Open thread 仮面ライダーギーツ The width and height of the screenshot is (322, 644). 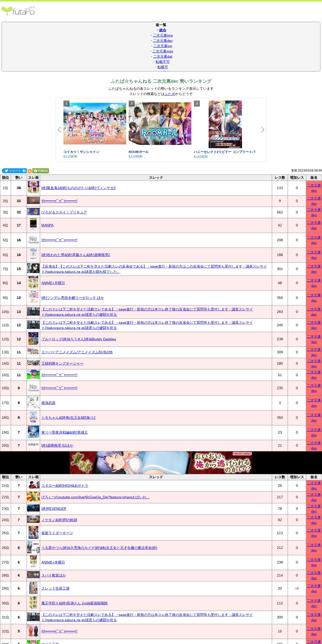57,533
